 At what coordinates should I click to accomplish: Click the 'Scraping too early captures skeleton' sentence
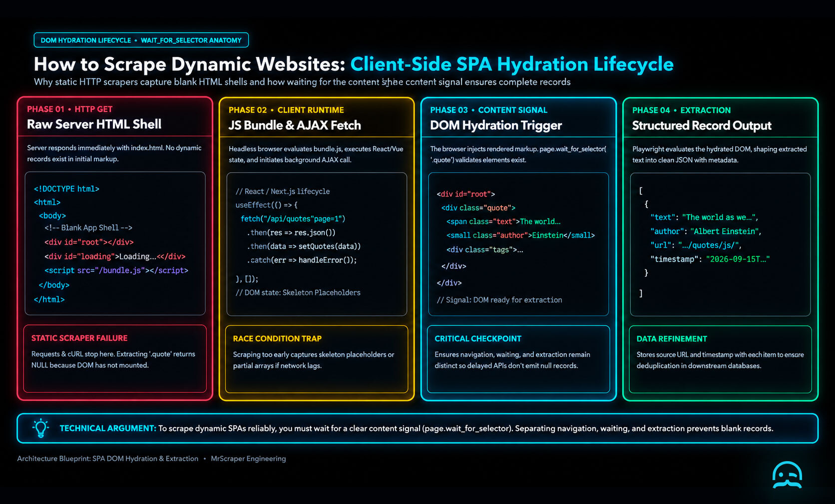(x=314, y=360)
